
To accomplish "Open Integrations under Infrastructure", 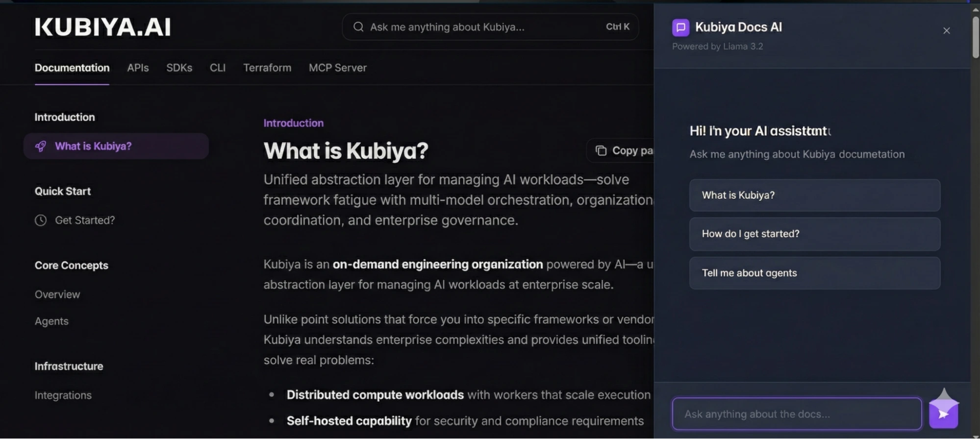I will click(63, 395).
